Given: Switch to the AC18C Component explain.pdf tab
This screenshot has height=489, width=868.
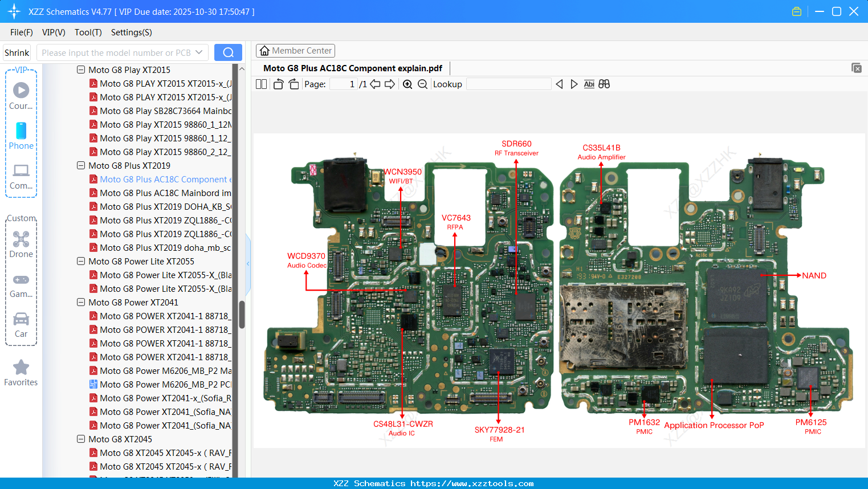Looking at the screenshot, I should [x=352, y=68].
